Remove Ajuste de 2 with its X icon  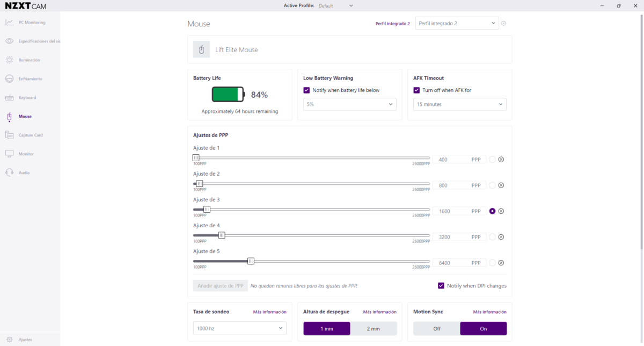pyautogui.click(x=501, y=185)
